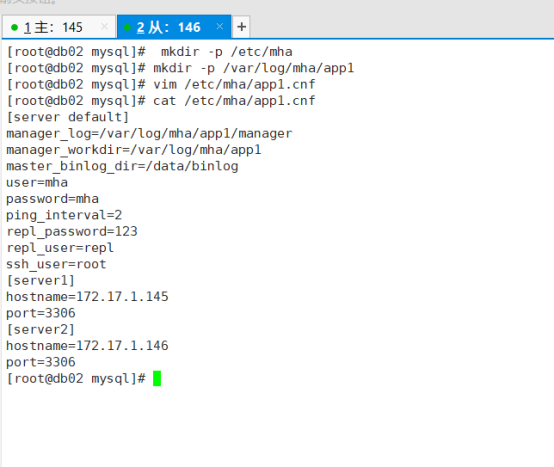Click the 'user=mha' line
This screenshot has height=467, width=554.
click(37, 182)
